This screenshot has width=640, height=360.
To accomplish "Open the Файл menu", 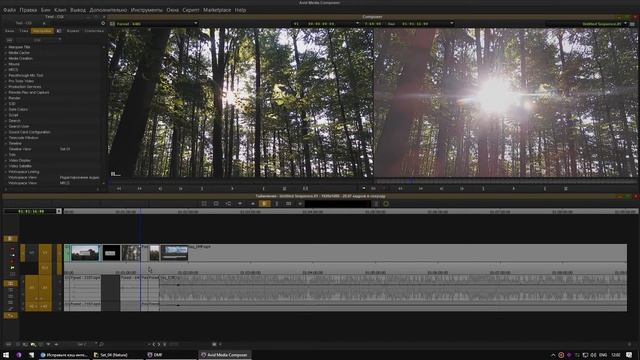I will tap(9, 10).
